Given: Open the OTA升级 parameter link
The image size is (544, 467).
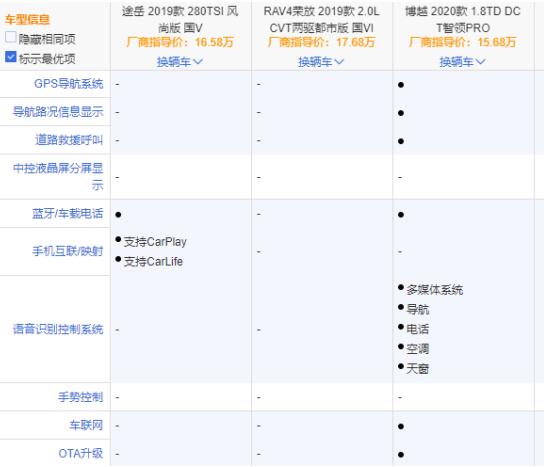Looking at the screenshot, I should pyautogui.click(x=81, y=453).
